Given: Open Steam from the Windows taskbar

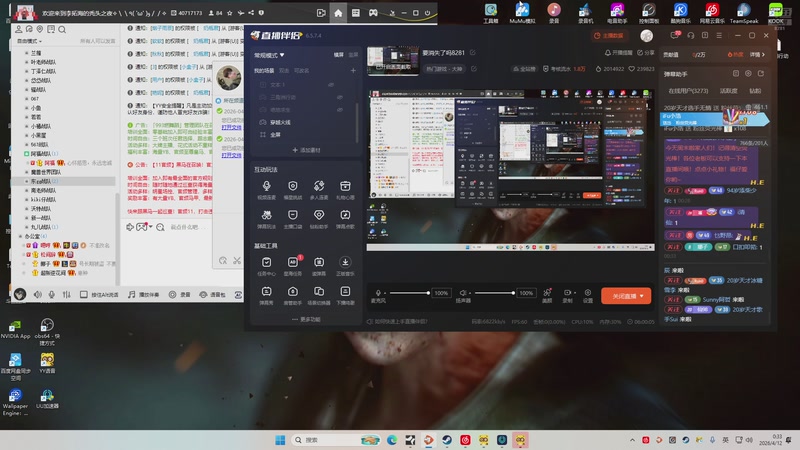Looking at the screenshot, I should [x=447, y=440].
